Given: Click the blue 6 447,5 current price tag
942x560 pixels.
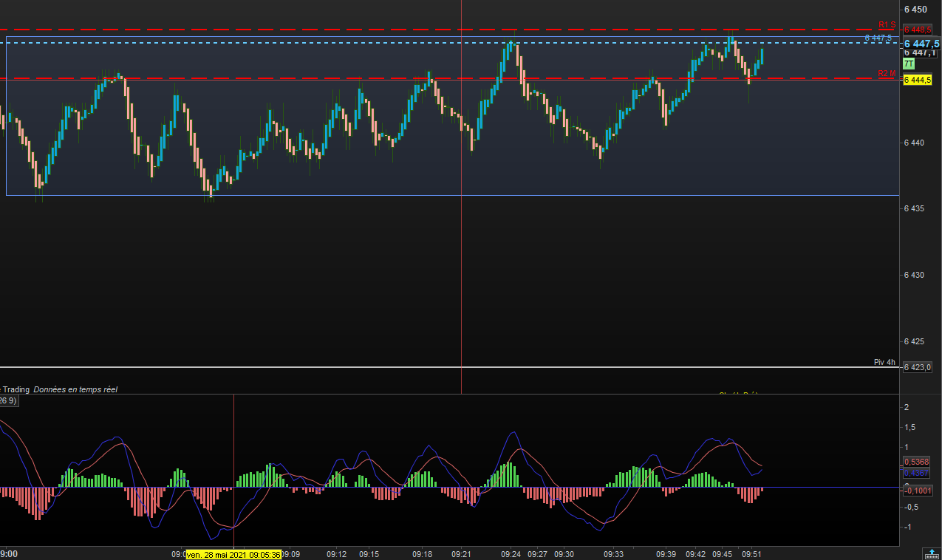Looking at the screenshot, I should [x=921, y=44].
